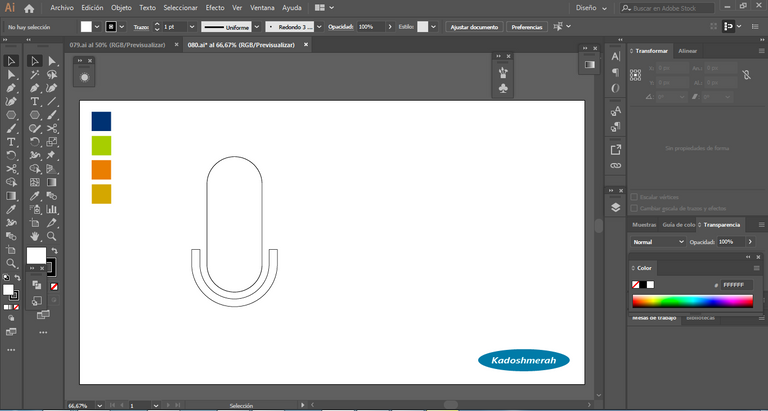Screen dimensions: 768x411
Task: Open the stroke color dropdown arrow
Action: click(x=121, y=27)
